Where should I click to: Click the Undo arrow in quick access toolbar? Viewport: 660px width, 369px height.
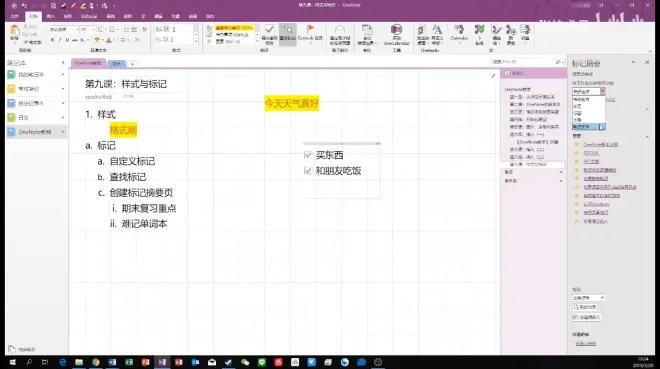[24, 5]
